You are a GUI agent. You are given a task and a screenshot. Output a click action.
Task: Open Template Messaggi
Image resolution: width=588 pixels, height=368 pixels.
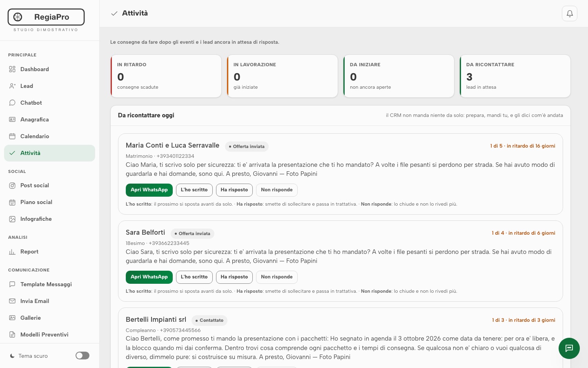click(49, 284)
